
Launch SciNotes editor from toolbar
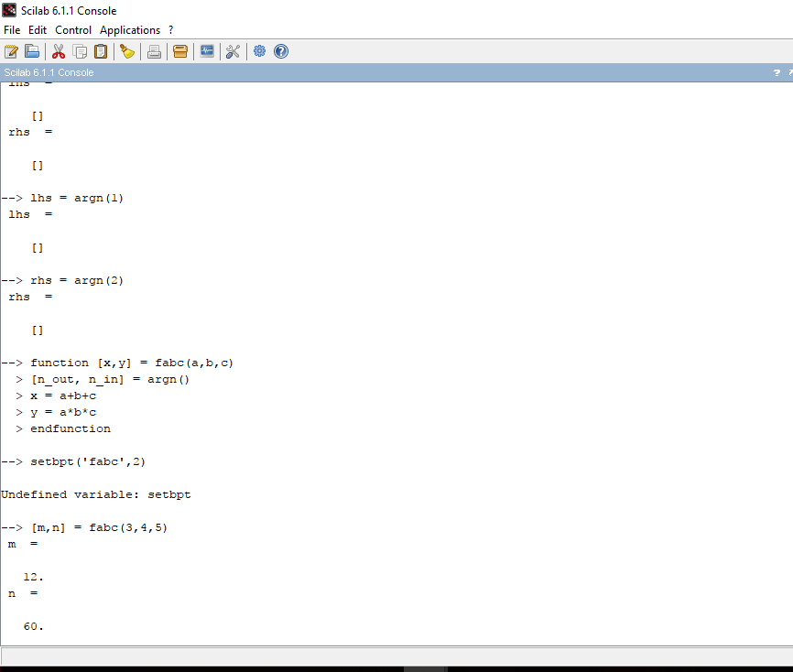(x=11, y=51)
